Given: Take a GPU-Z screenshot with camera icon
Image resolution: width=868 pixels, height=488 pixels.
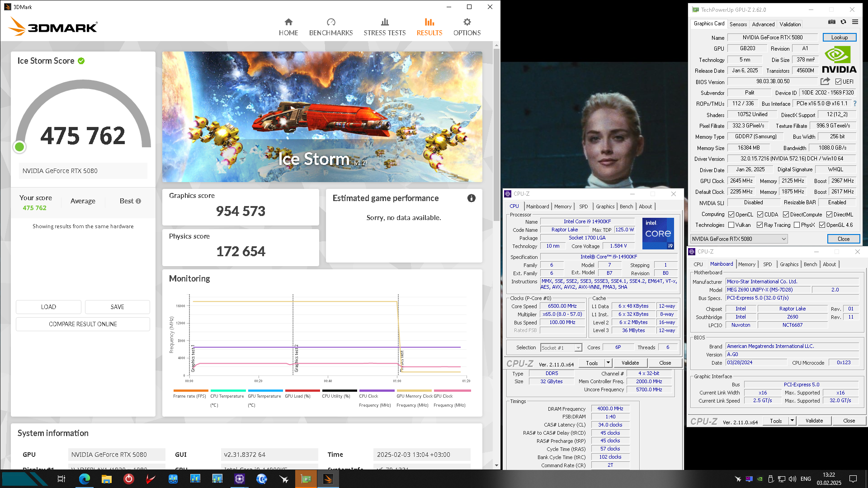Looking at the screenshot, I should point(831,22).
